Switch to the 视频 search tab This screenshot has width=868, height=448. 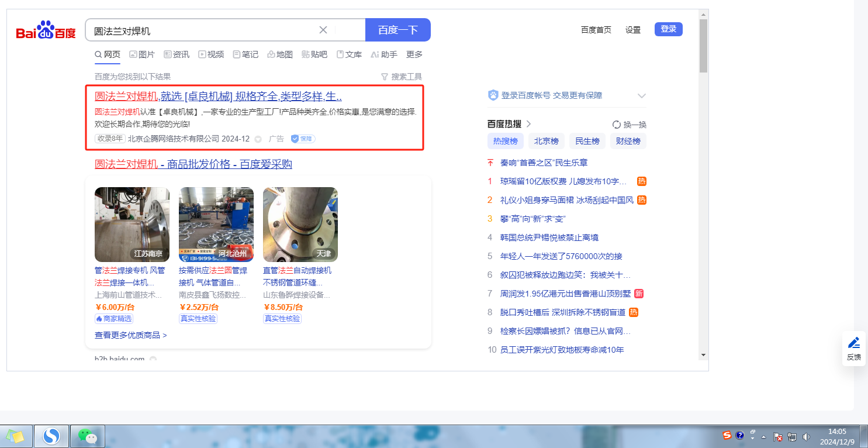tap(211, 54)
